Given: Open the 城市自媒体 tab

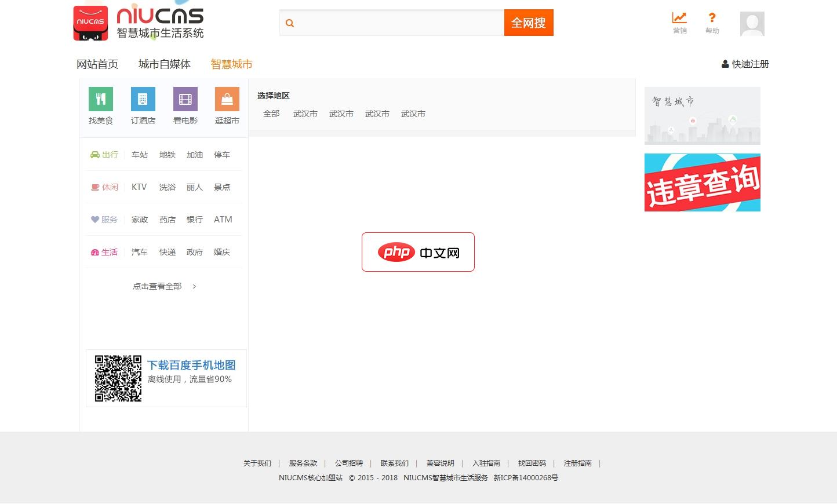Looking at the screenshot, I should (164, 64).
